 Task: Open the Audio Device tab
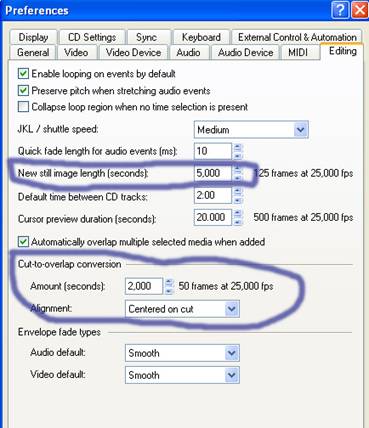246,52
